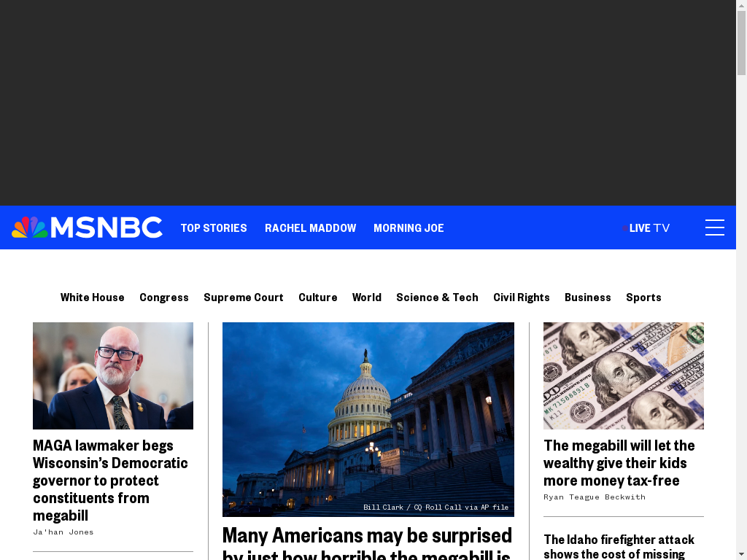Open the MAGA lawmaker Wisconsin governor article
The image size is (747, 560).
(x=111, y=480)
